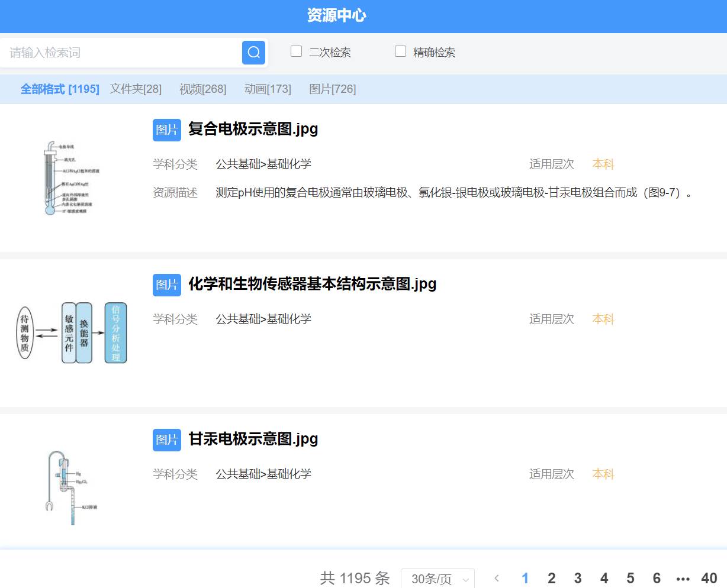Screen dimensions: 727x588
Task: Open the 复合电极示意图.jpg title link
Action: pos(253,129)
